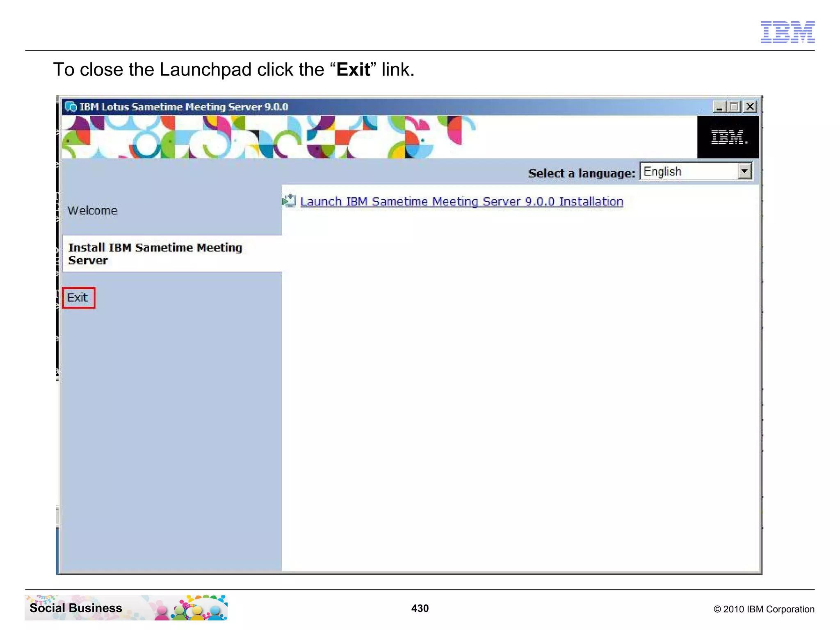Viewport: 840px width, 630px height.
Task: Click the 'Select a language:' label
Action: (x=582, y=173)
